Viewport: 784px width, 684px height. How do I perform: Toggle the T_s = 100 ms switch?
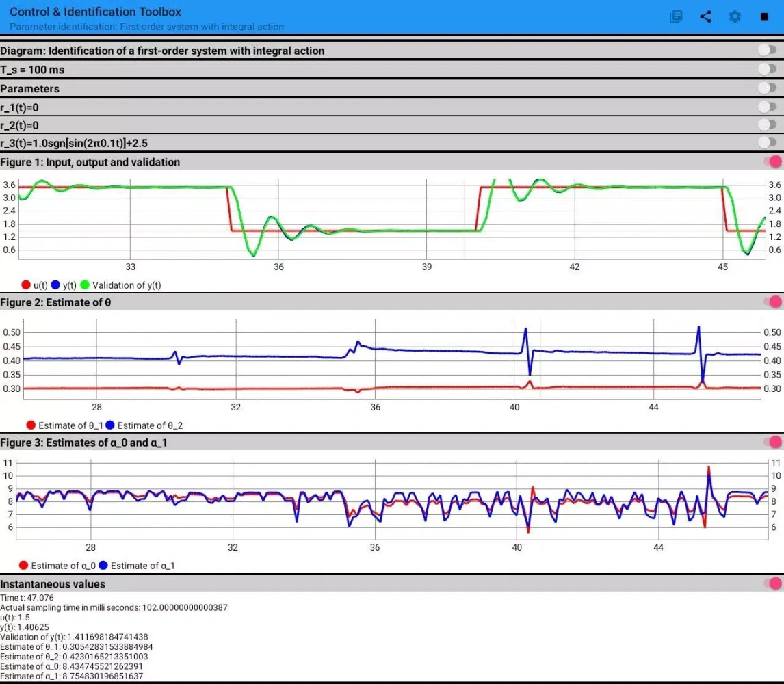(767, 69)
